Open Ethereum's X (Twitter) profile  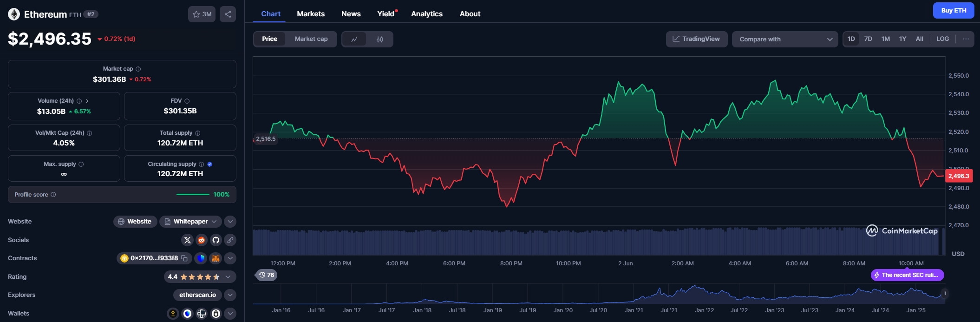187,240
